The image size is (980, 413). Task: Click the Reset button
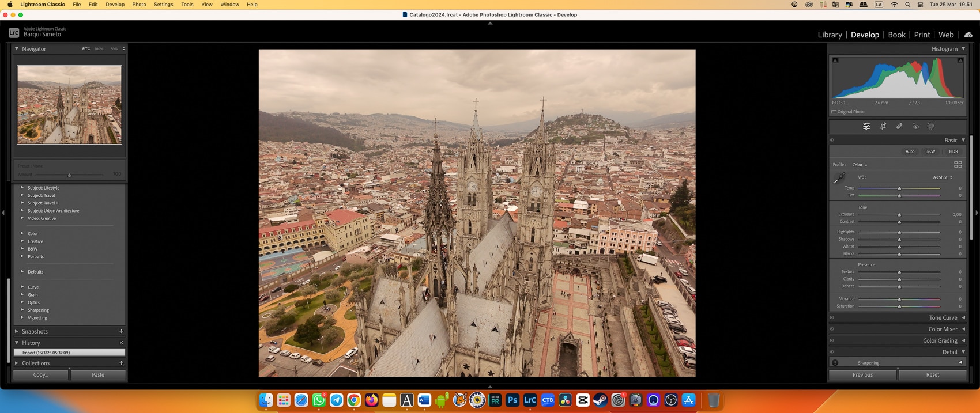tap(932, 375)
